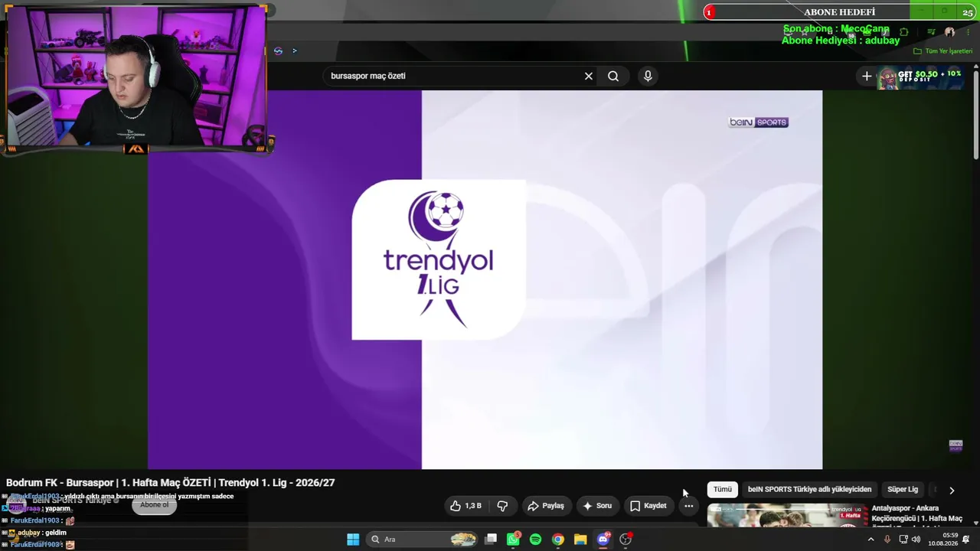The height and width of the screenshot is (551, 980).
Task: Select the Tümü filter chip
Action: [723, 490]
